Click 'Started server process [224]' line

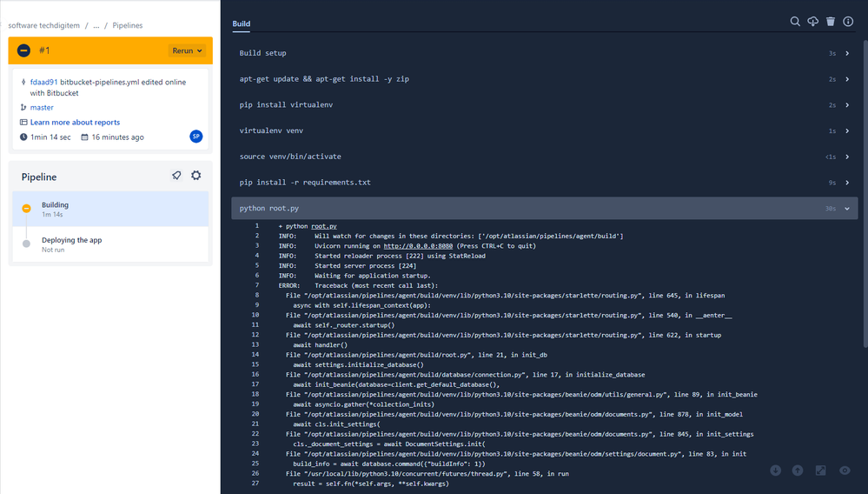pyautogui.click(x=365, y=266)
